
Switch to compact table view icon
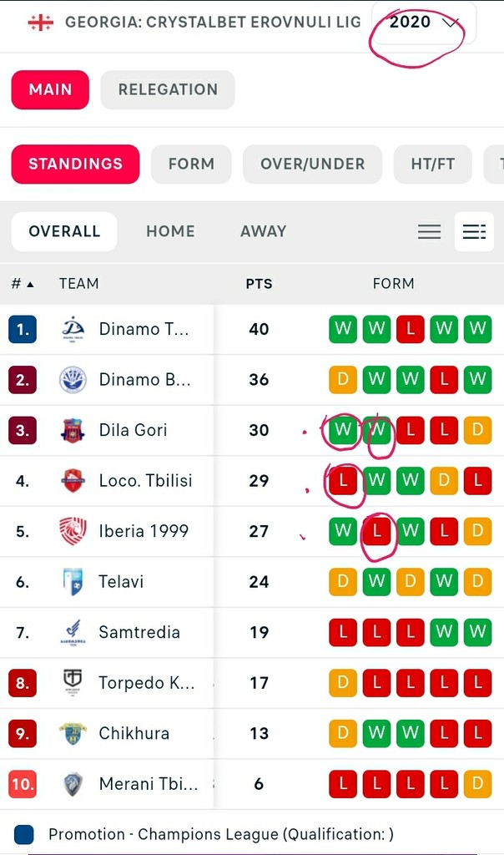430,232
